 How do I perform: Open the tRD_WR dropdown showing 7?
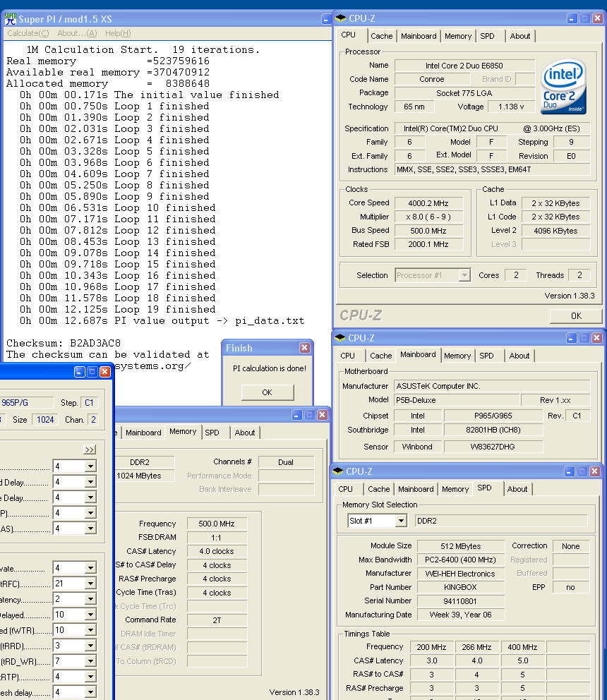(x=74, y=661)
